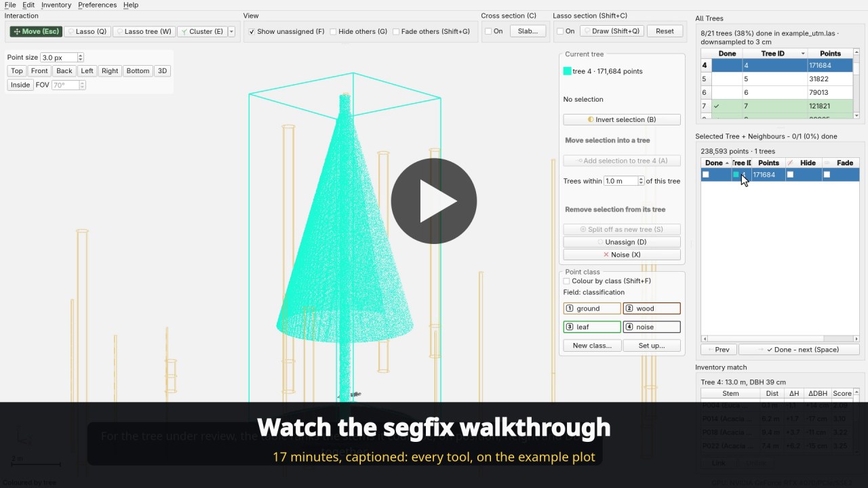868x488 pixels.
Task: Open the File menu
Action: pyautogui.click(x=10, y=5)
